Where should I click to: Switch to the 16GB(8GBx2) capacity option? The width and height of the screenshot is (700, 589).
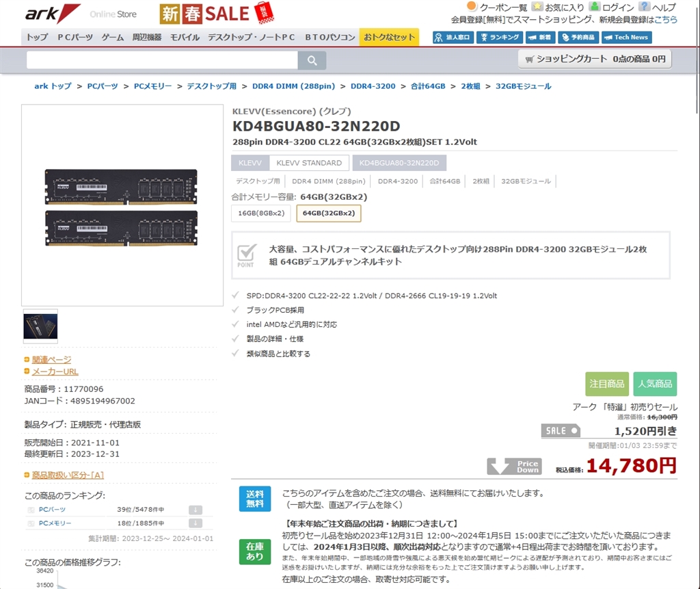coord(262,213)
